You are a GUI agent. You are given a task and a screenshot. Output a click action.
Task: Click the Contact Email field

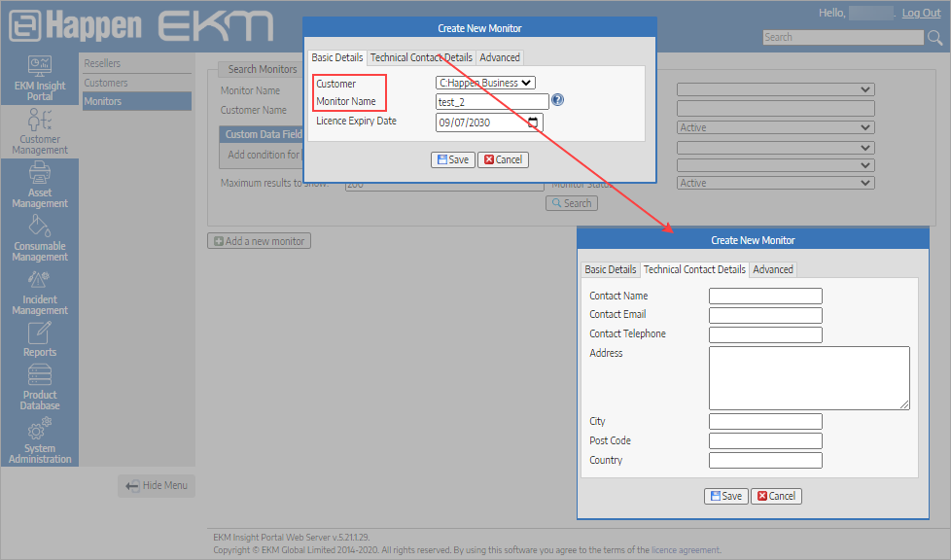(765, 315)
